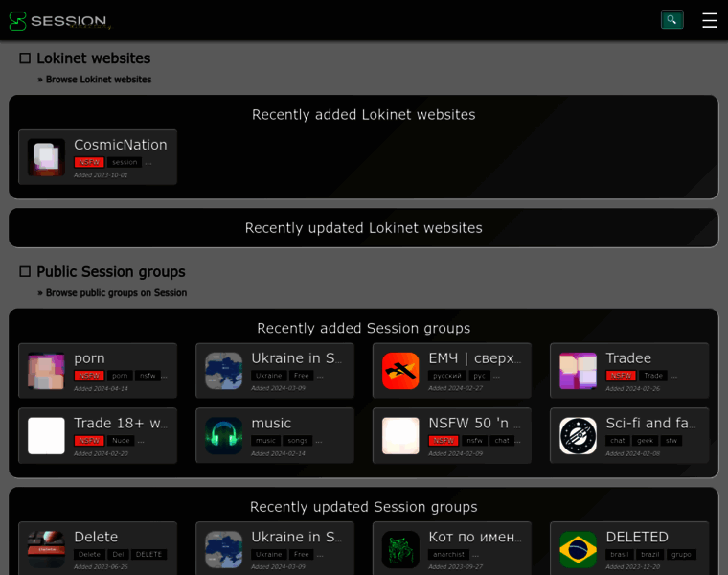Click the Trade tag on Tradee card
The width and height of the screenshot is (728, 575).
pyautogui.click(x=652, y=376)
